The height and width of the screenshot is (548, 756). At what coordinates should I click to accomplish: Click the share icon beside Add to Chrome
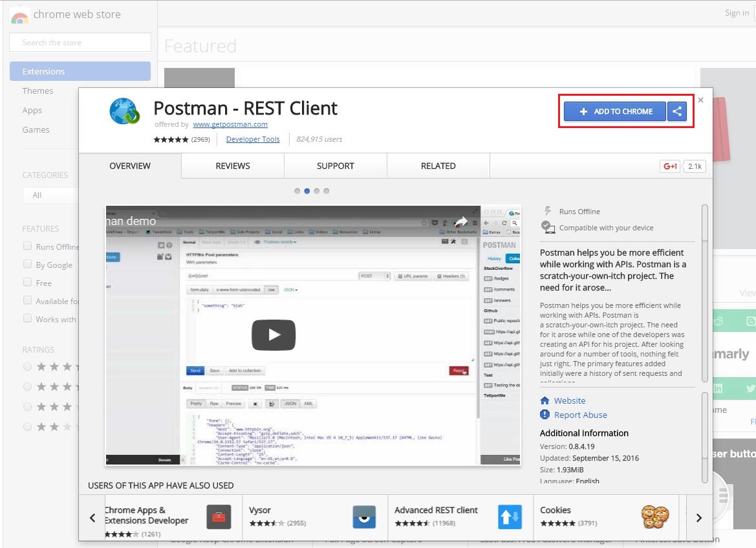[677, 111]
